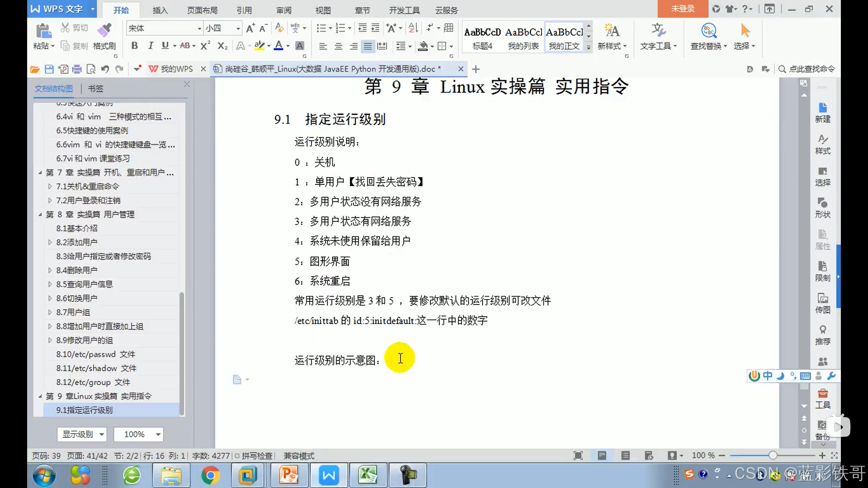The image size is (868, 488).
Task: Click the superscript icon
Action: (x=205, y=46)
